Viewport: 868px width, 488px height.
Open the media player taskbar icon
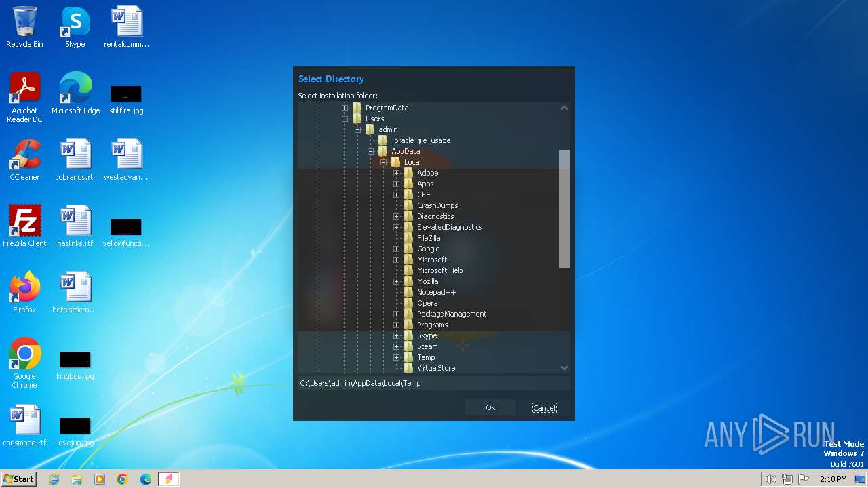[100, 479]
